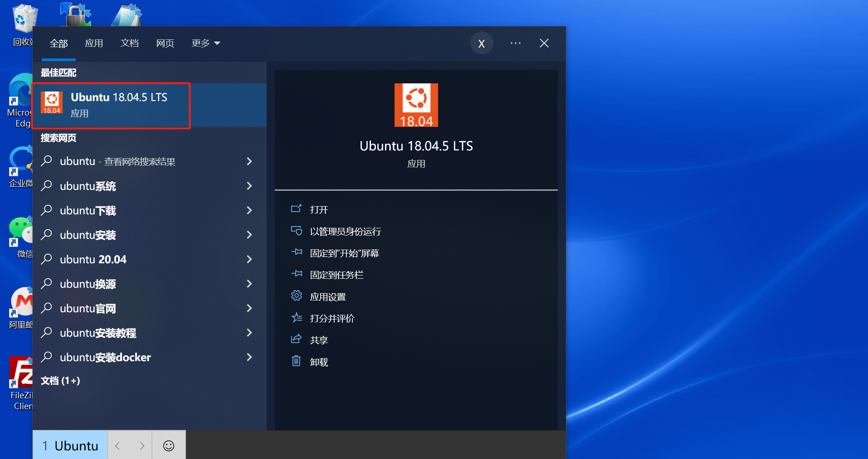Viewport: 868px width, 459px height.
Task: Expand arrow for ubuntu安装 suggestion
Action: (x=249, y=235)
